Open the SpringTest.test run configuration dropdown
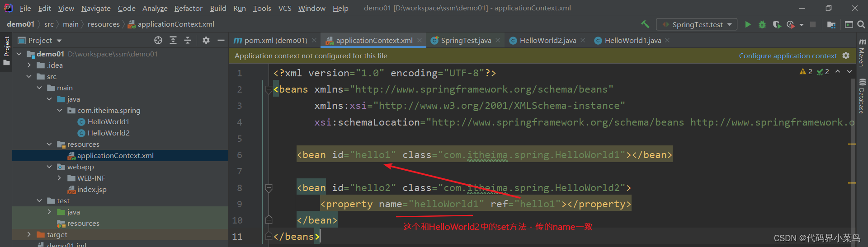 [697, 24]
